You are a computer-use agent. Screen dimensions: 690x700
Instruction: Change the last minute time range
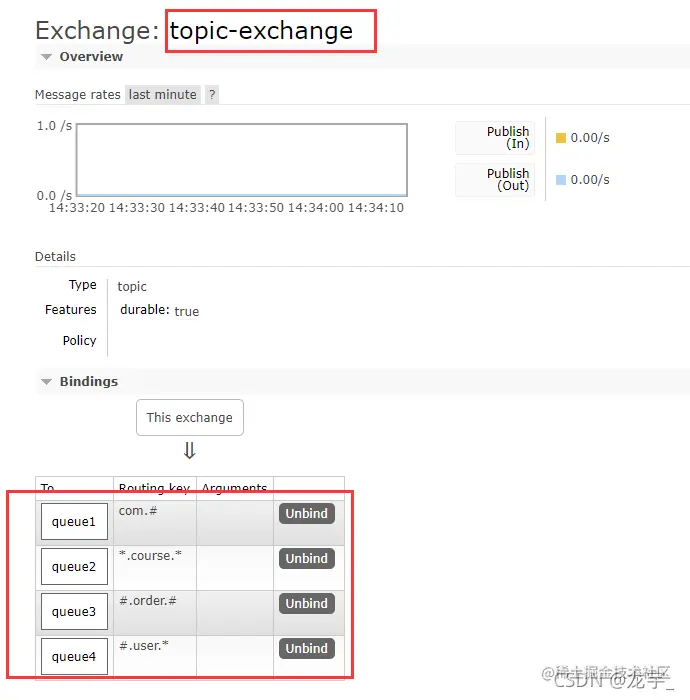point(163,95)
